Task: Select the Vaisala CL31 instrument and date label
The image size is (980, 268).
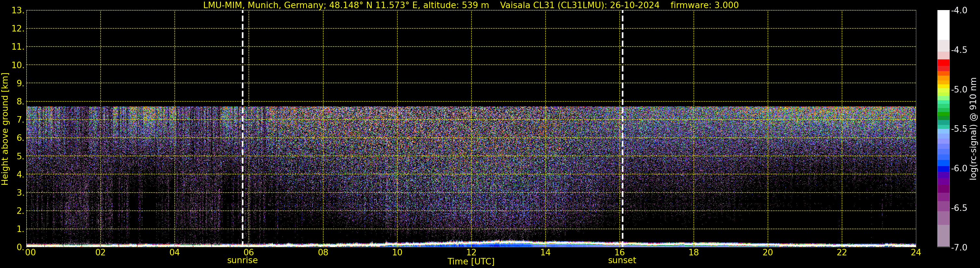Action: pos(580,5)
